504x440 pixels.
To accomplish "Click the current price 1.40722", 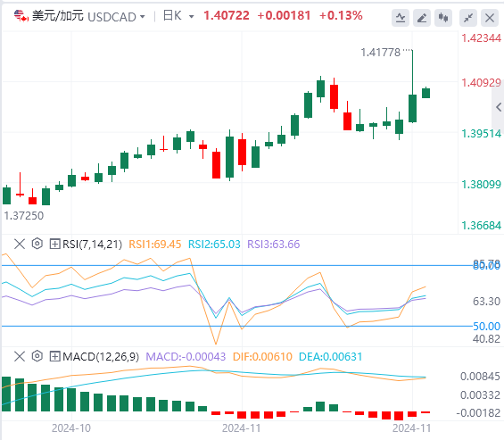I will point(227,15).
